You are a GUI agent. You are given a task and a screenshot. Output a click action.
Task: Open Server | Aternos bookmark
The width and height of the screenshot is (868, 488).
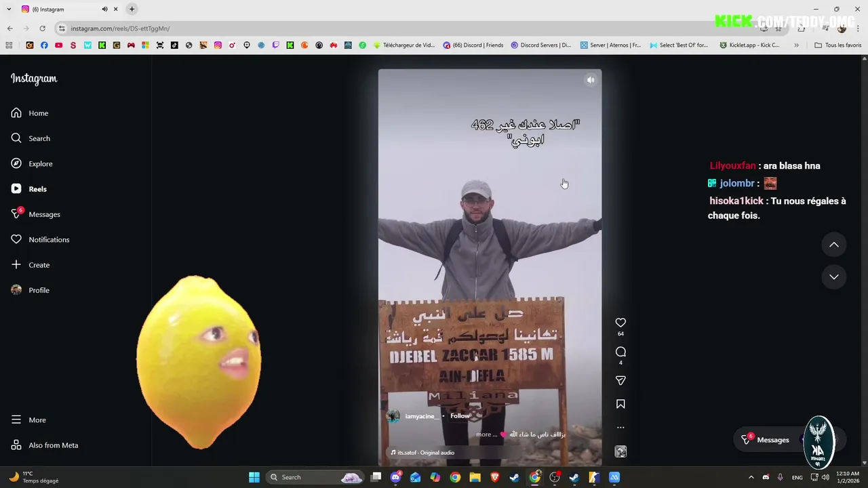coord(610,45)
